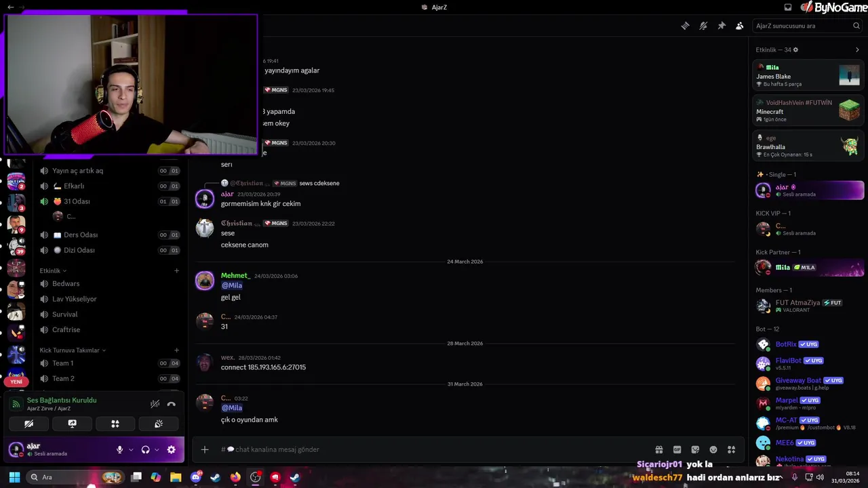Click the YENİ unread servers indicator
The image size is (868, 488).
point(16,382)
